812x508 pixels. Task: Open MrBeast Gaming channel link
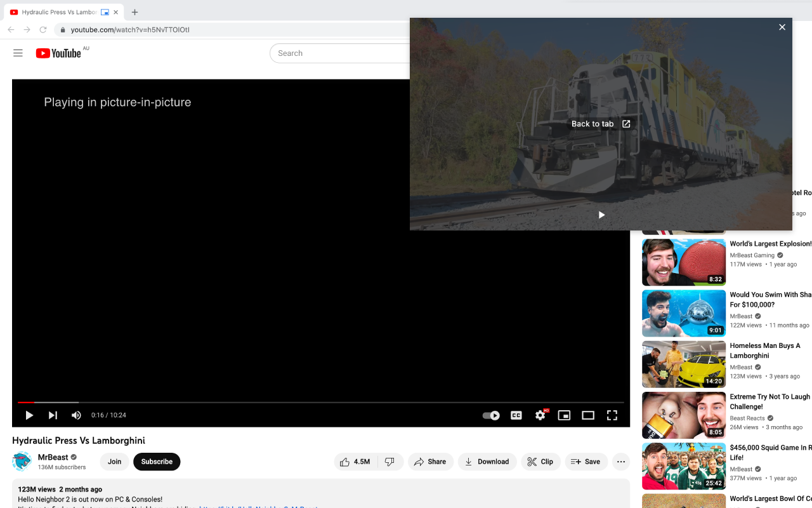click(x=752, y=255)
